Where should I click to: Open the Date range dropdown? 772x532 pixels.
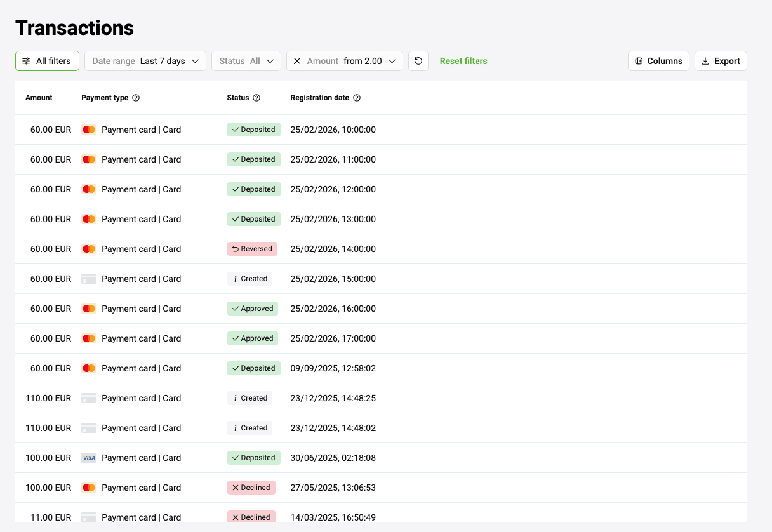coord(145,61)
